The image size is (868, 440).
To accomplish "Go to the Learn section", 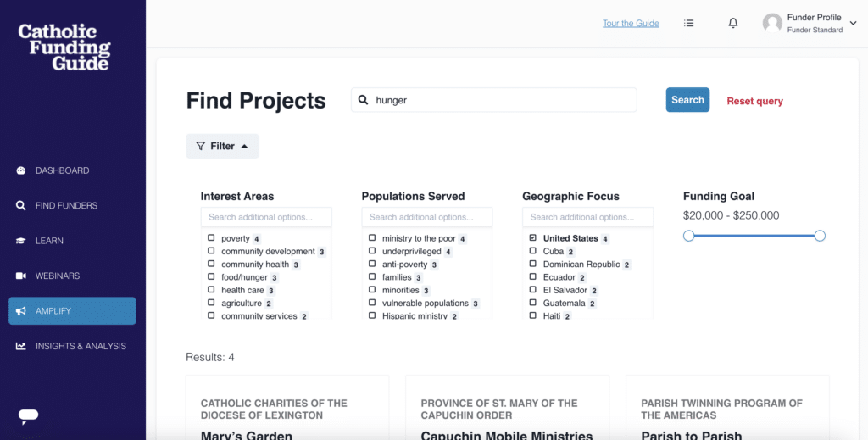I will 49,241.
